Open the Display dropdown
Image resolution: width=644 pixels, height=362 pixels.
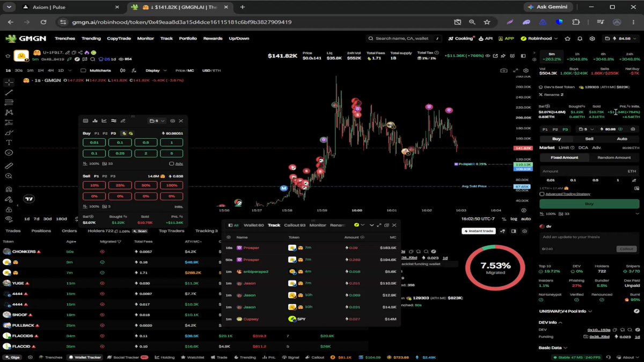coord(156,70)
